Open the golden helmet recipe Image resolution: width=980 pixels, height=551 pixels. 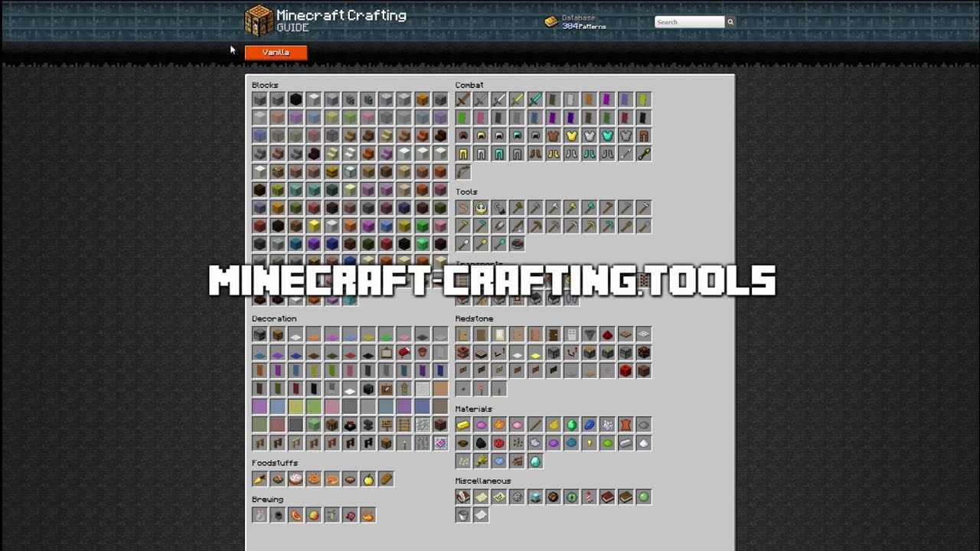pyautogui.click(x=481, y=136)
